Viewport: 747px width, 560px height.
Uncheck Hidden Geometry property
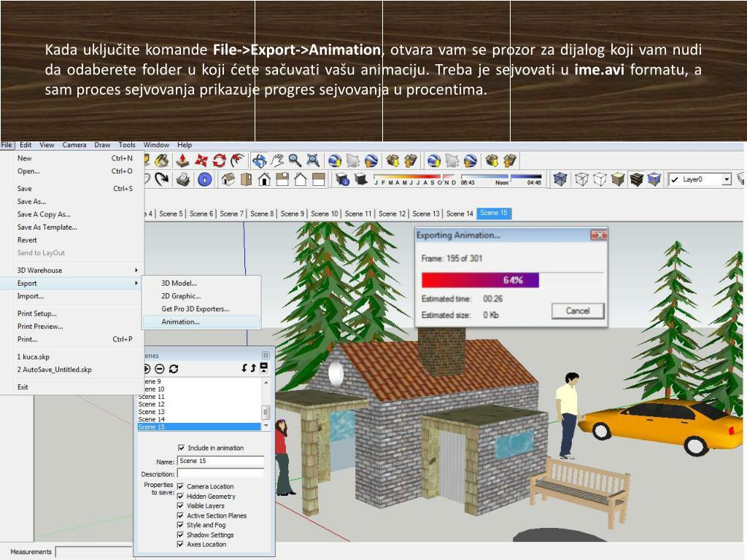[x=181, y=496]
